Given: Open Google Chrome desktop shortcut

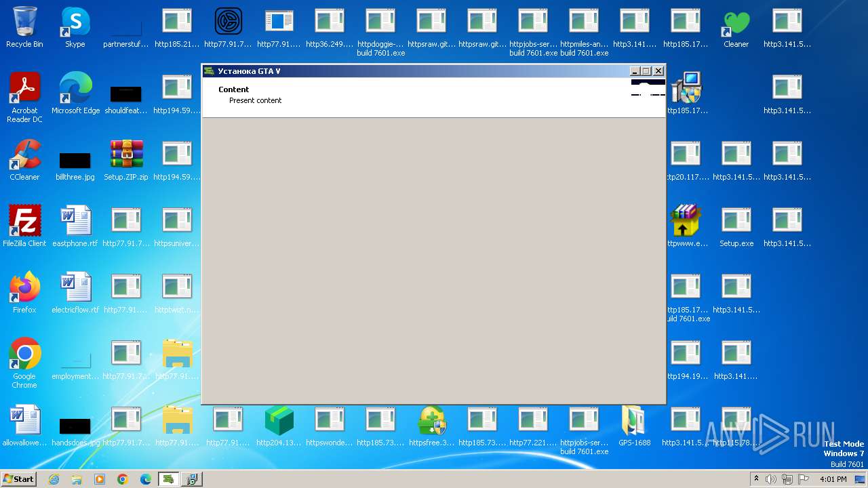Looking at the screenshot, I should 24,363.
